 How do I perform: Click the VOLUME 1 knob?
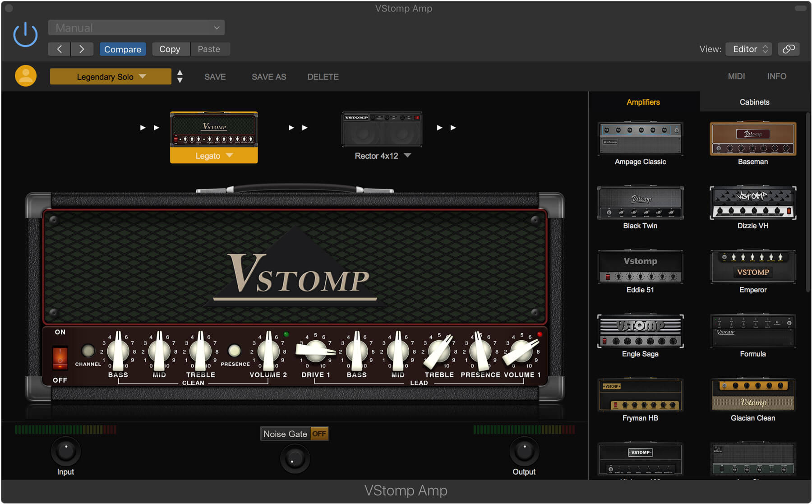(x=521, y=351)
